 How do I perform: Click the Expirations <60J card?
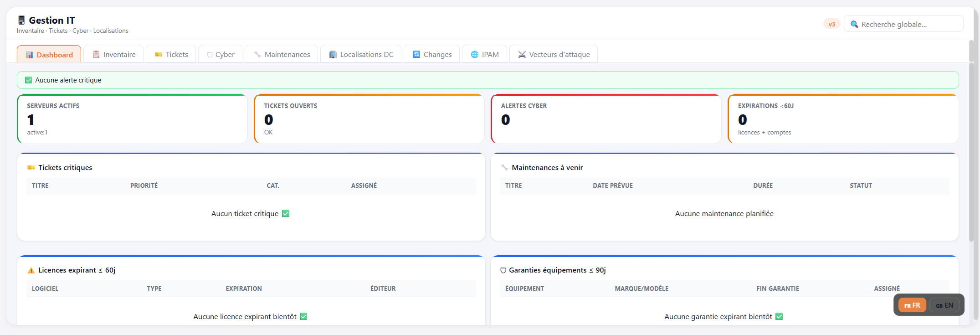(843, 119)
